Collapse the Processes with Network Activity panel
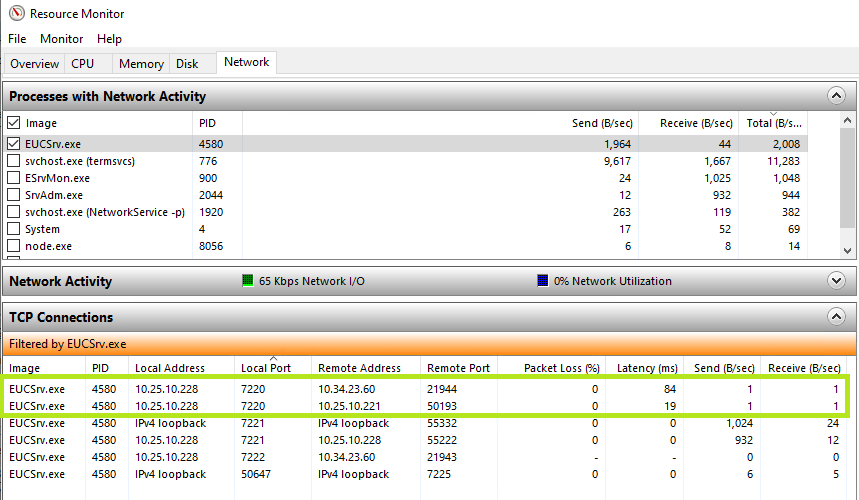This screenshot has height=500, width=859. (836, 96)
